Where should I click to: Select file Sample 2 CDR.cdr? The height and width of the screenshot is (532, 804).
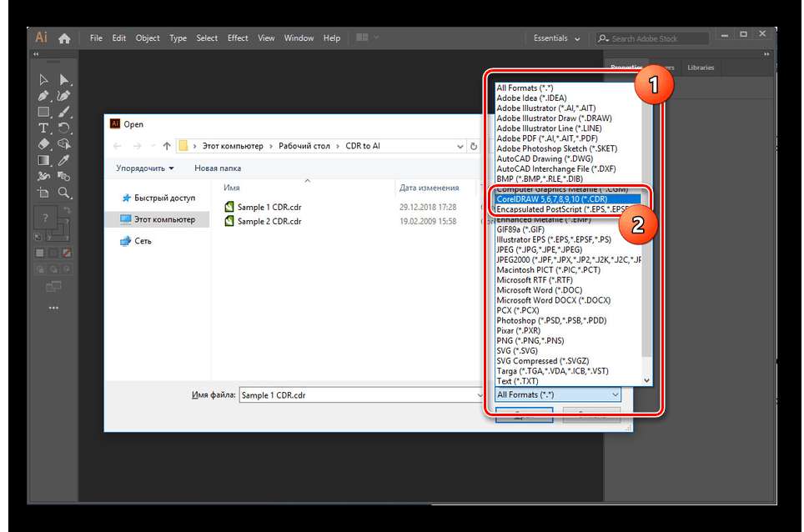(x=263, y=222)
